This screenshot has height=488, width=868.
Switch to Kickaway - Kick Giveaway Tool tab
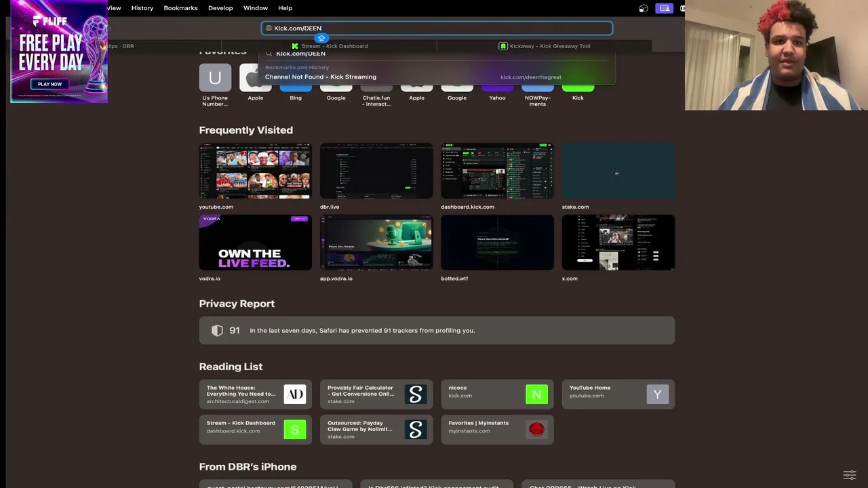coord(545,46)
